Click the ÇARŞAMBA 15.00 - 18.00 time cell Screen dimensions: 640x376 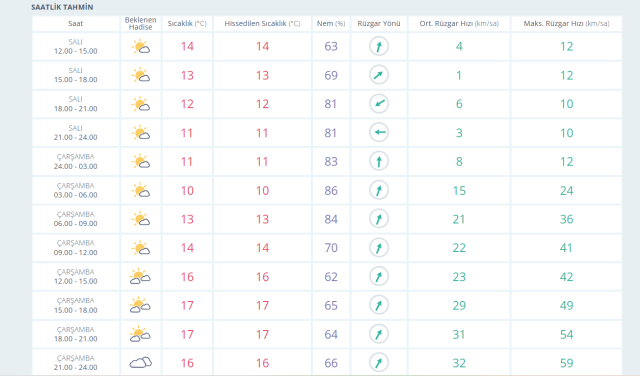coord(76,305)
